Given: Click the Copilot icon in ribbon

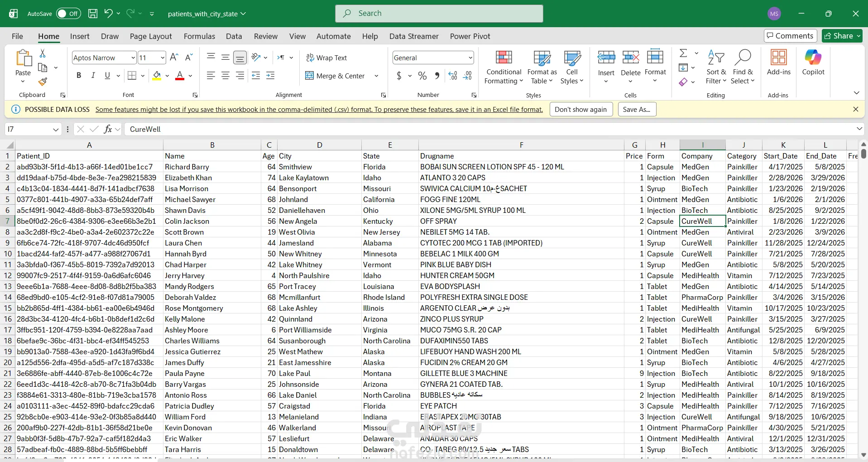Looking at the screenshot, I should [x=813, y=63].
